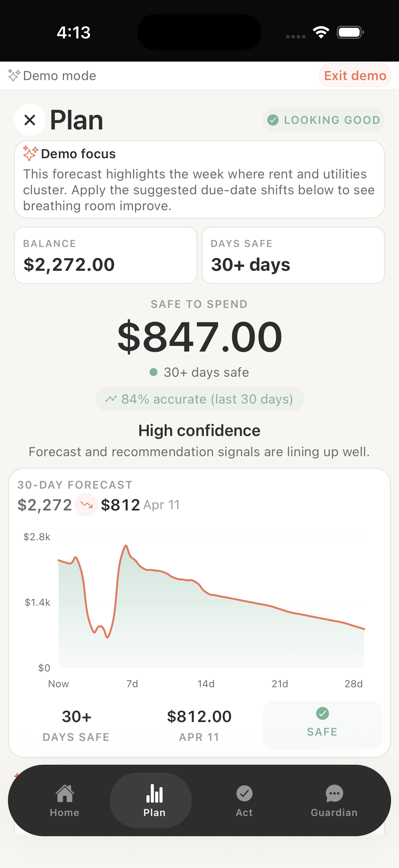
Task: Tap the Demo mode sparkle icon
Action: tap(14, 75)
